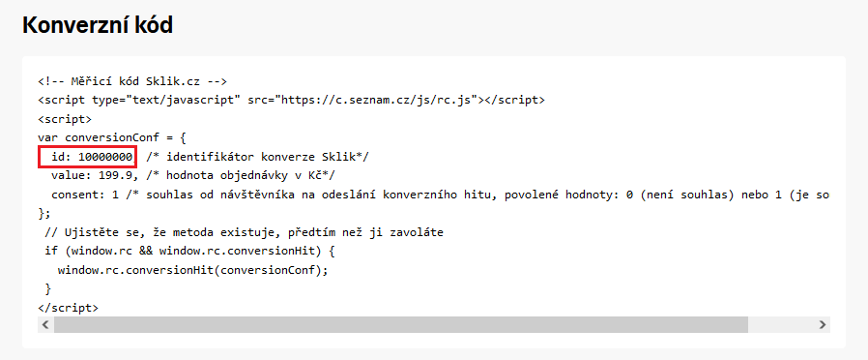Click the red-highlighted id: 10000000 value
Viewport: 868px width, 360px height.
click(88, 158)
